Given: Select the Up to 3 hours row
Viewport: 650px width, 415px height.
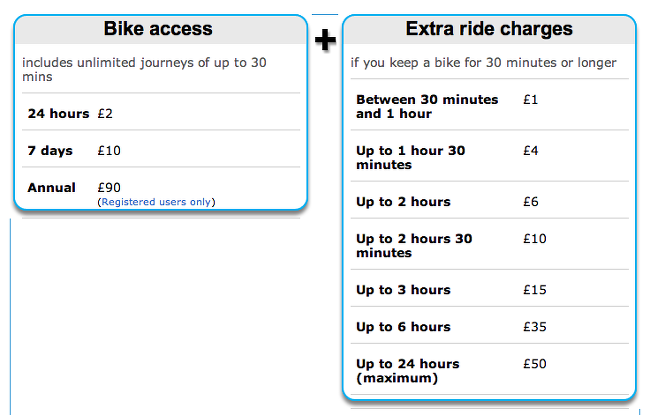Looking at the screenshot, I should 490,289.
